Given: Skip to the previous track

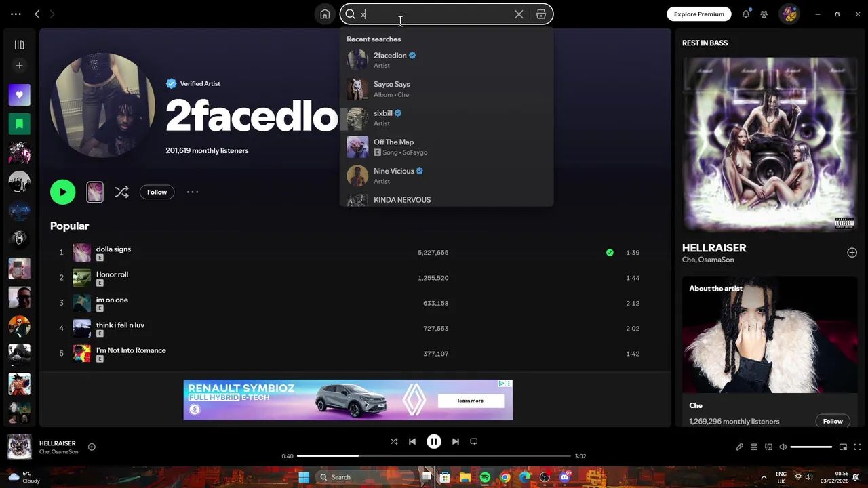Looking at the screenshot, I should [412, 441].
